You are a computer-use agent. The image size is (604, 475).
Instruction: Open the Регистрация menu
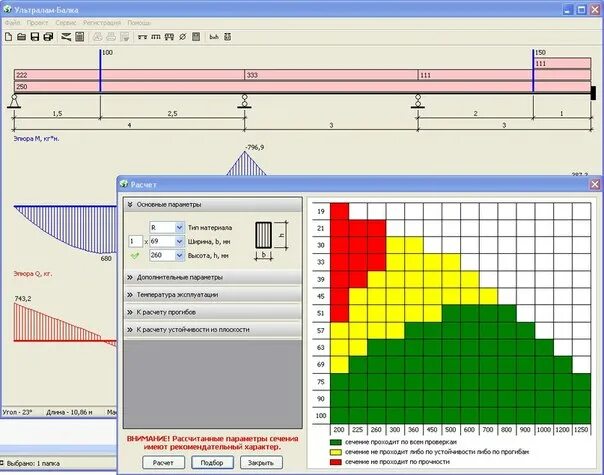(102, 23)
